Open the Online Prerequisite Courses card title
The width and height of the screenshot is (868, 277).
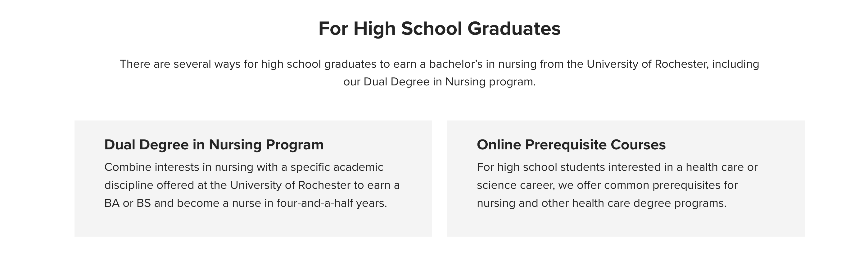click(x=571, y=145)
